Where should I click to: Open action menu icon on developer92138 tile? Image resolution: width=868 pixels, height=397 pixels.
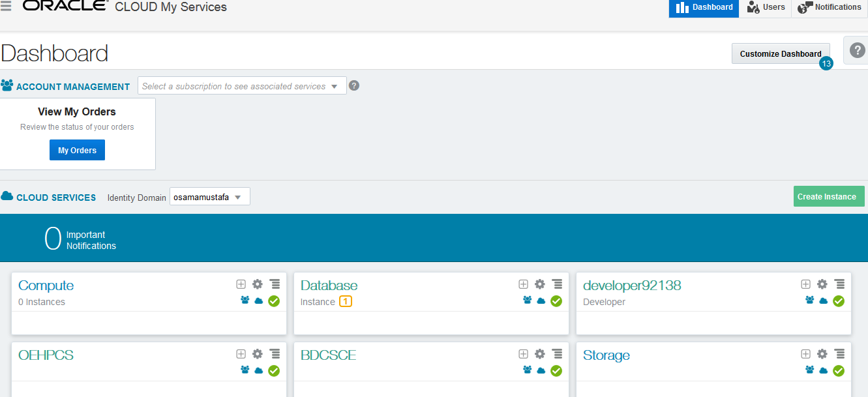839,284
